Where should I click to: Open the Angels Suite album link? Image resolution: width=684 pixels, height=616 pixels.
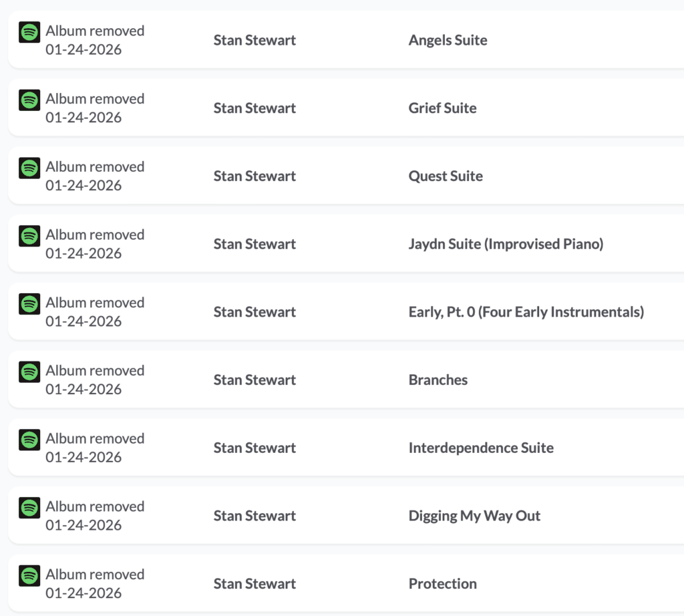point(448,40)
